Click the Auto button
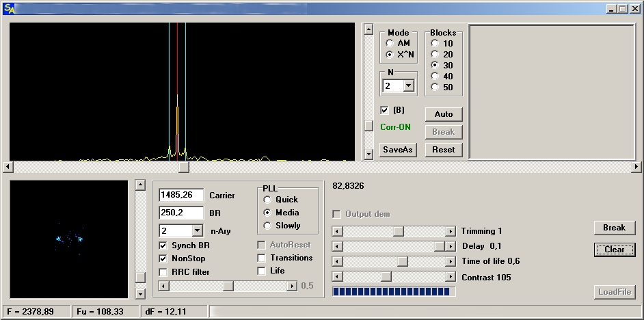Viewport: 644px width, 320px height. pos(443,114)
